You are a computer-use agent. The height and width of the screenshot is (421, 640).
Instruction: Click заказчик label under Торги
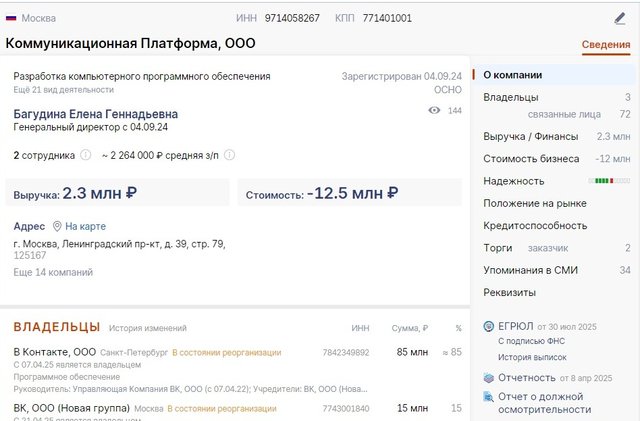click(548, 248)
